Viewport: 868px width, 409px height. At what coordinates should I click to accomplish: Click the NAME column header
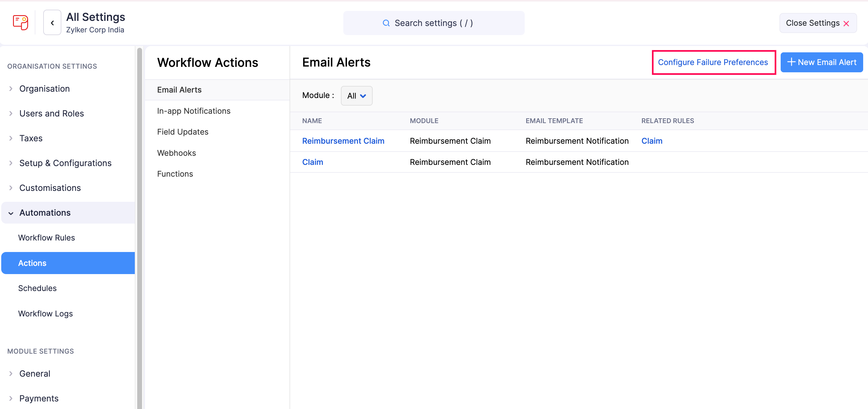click(x=312, y=121)
